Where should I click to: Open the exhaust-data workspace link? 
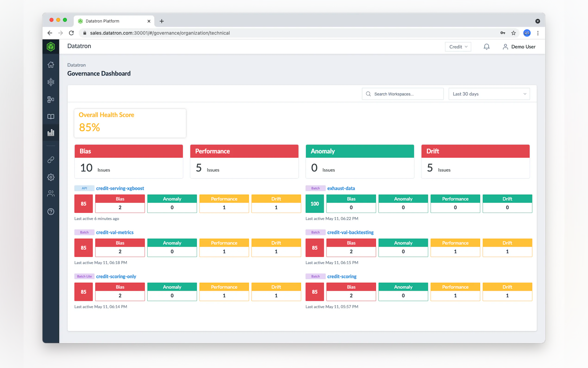pos(341,188)
